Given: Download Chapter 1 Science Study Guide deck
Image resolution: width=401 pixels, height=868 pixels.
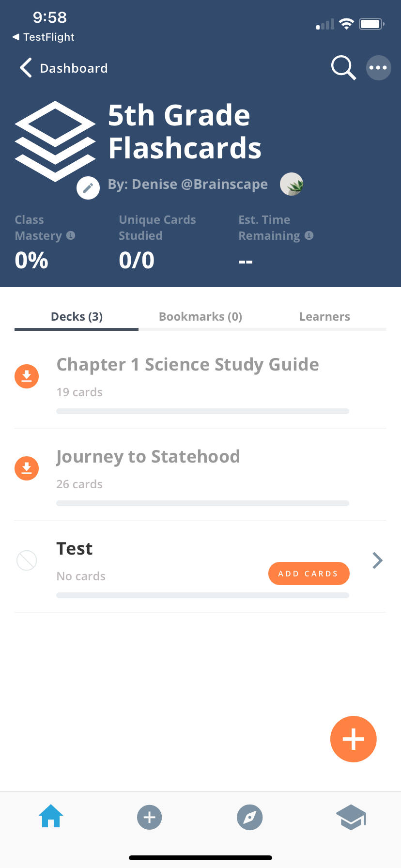Looking at the screenshot, I should [27, 376].
